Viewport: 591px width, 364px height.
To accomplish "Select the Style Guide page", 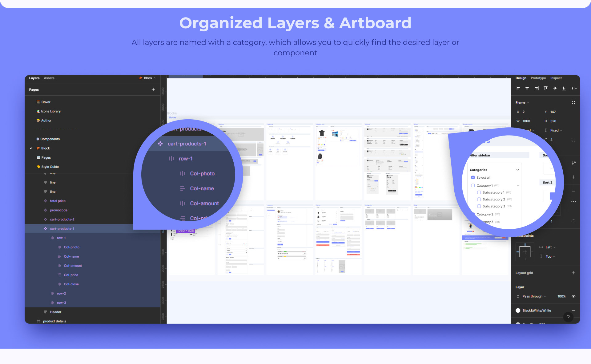I will tap(50, 167).
